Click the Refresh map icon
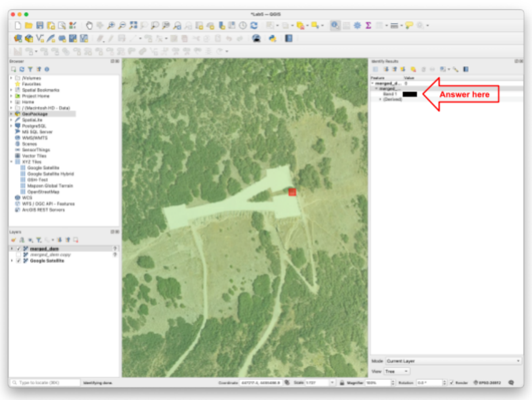532x400 pixels. (254, 25)
